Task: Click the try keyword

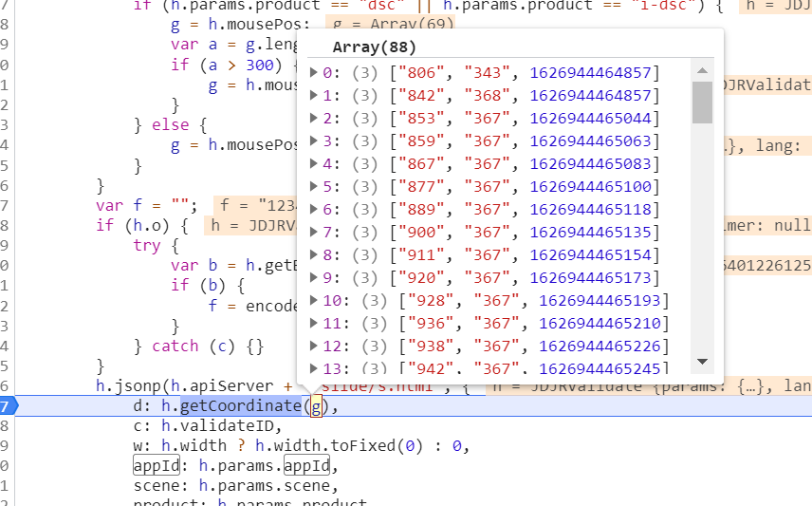Action: (146, 245)
